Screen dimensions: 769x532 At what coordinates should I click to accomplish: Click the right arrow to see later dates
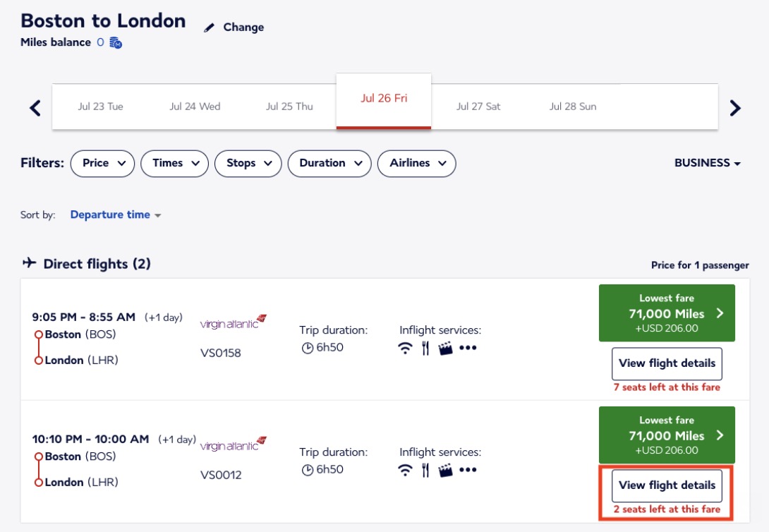click(736, 107)
